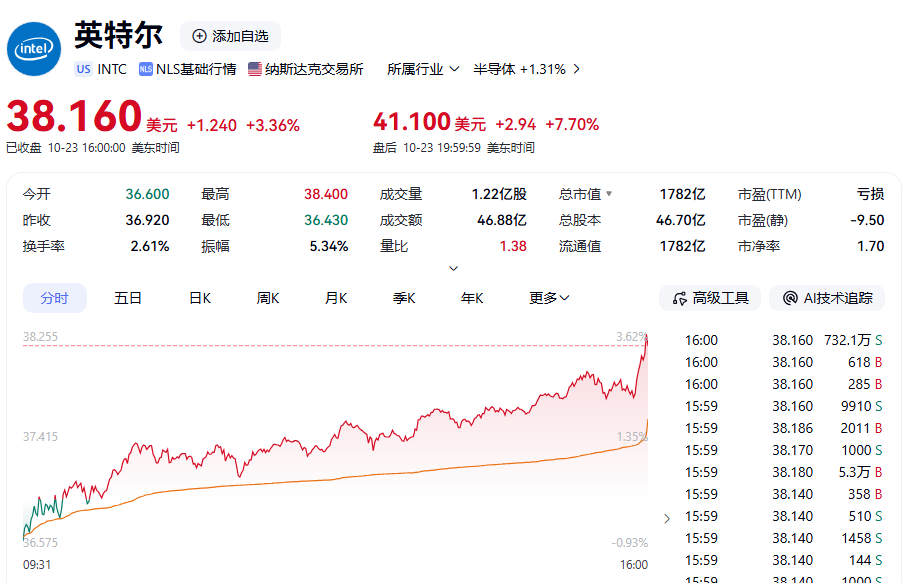Open the 更多 chart period dropdown
915x583 pixels.
[x=548, y=298]
